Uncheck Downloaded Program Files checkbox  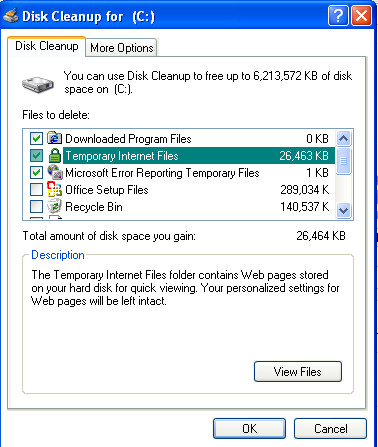click(x=36, y=138)
